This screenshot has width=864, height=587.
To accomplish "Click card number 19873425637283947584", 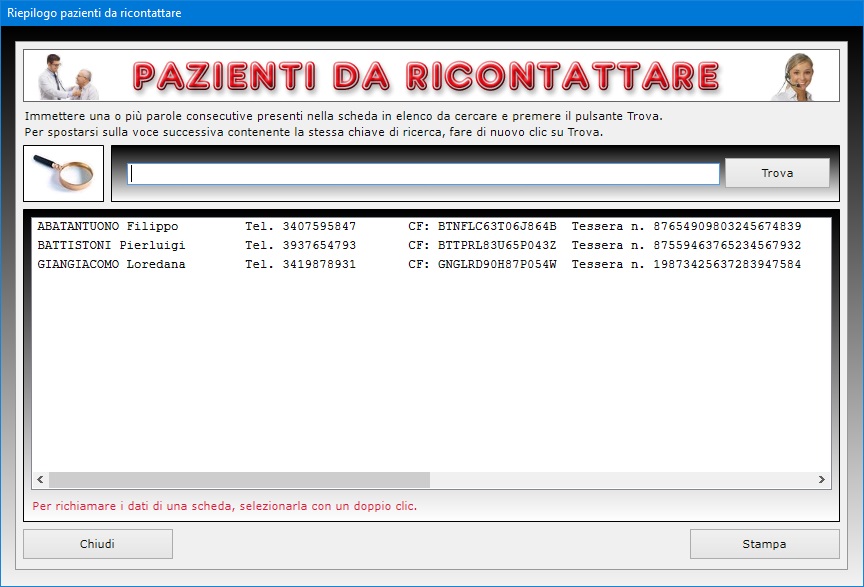I will (727, 265).
